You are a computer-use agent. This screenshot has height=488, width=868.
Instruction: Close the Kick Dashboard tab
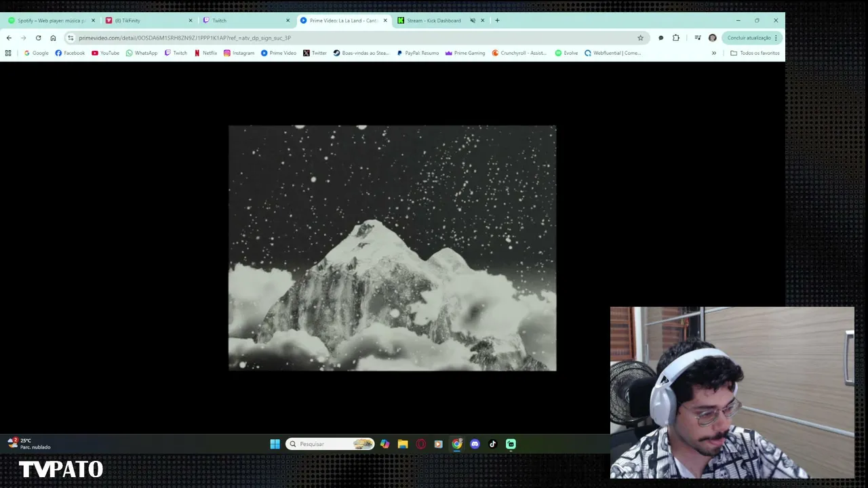click(x=483, y=20)
